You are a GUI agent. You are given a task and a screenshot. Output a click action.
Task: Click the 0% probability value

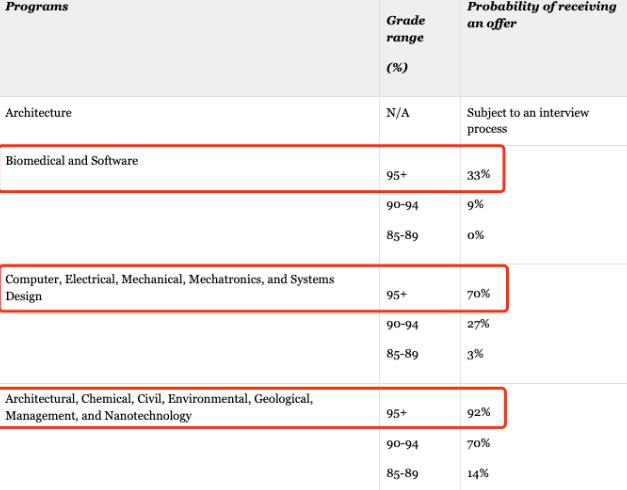point(475,235)
